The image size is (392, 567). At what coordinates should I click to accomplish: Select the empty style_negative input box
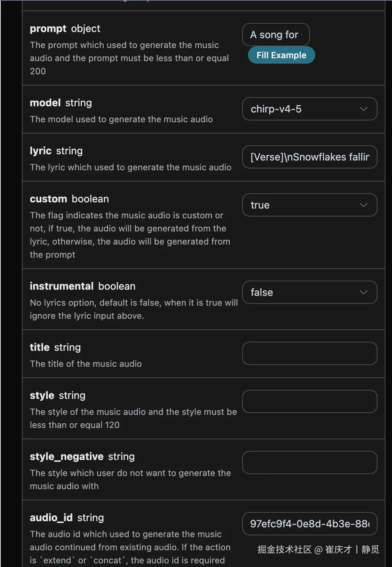click(x=309, y=463)
